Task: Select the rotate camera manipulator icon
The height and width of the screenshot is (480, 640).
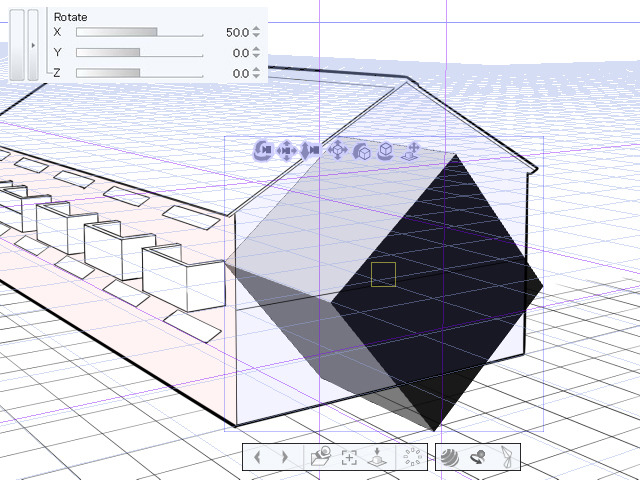Action: [263, 151]
